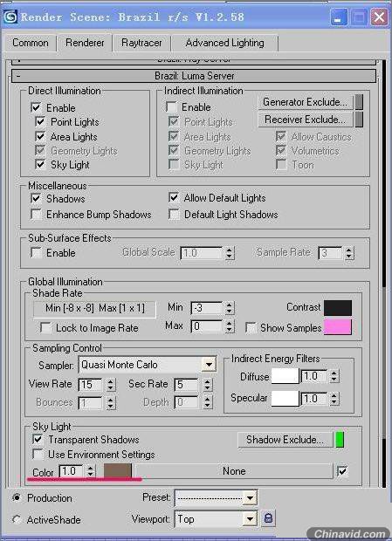
Task: Click the green Shadow Exclude indicator
Action: pos(340,440)
